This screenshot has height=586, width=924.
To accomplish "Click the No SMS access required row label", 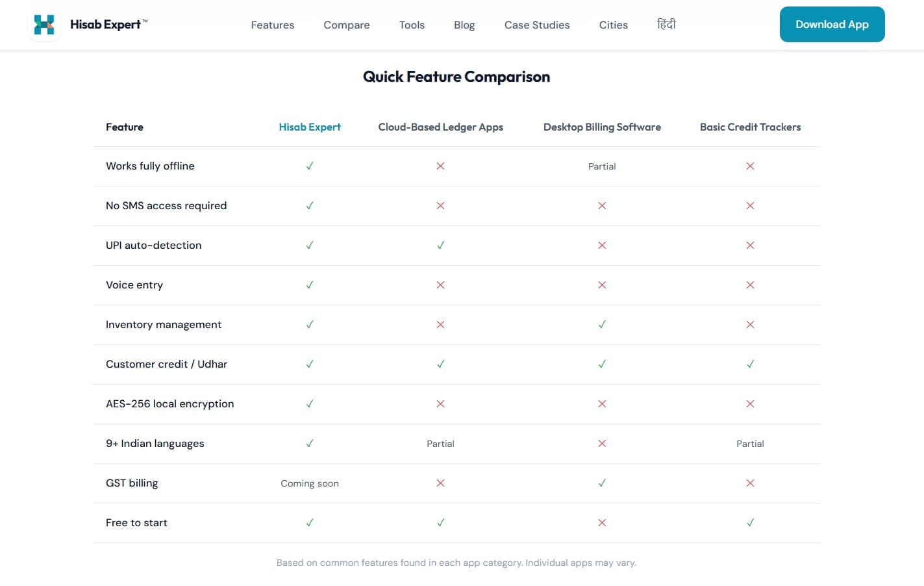I will (166, 205).
